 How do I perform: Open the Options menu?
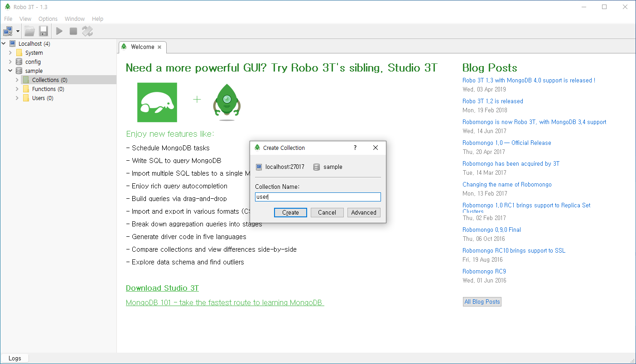click(x=48, y=19)
